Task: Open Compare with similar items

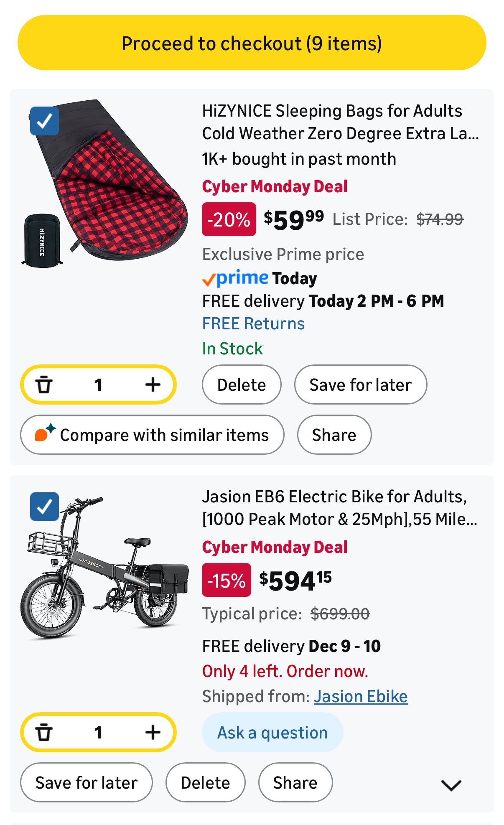Action: click(152, 435)
